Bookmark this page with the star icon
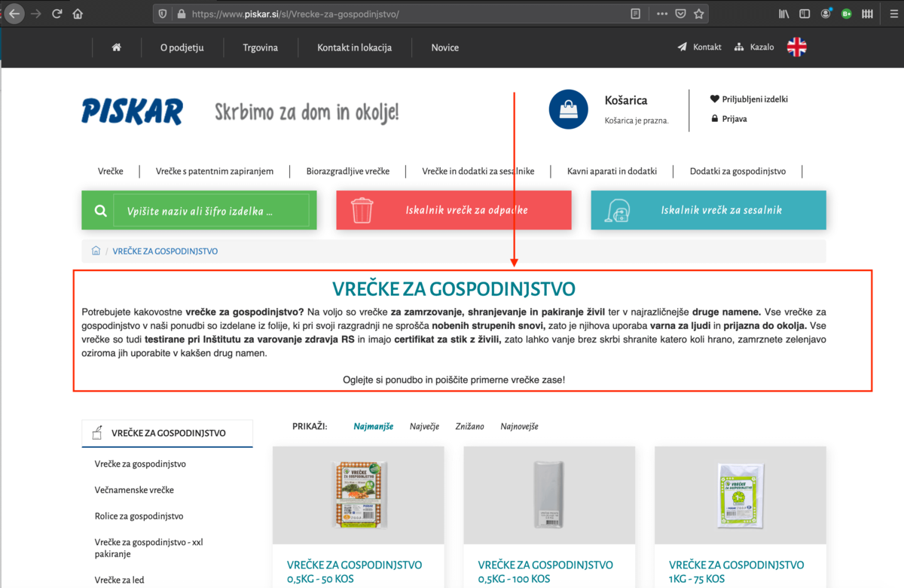 click(x=699, y=14)
